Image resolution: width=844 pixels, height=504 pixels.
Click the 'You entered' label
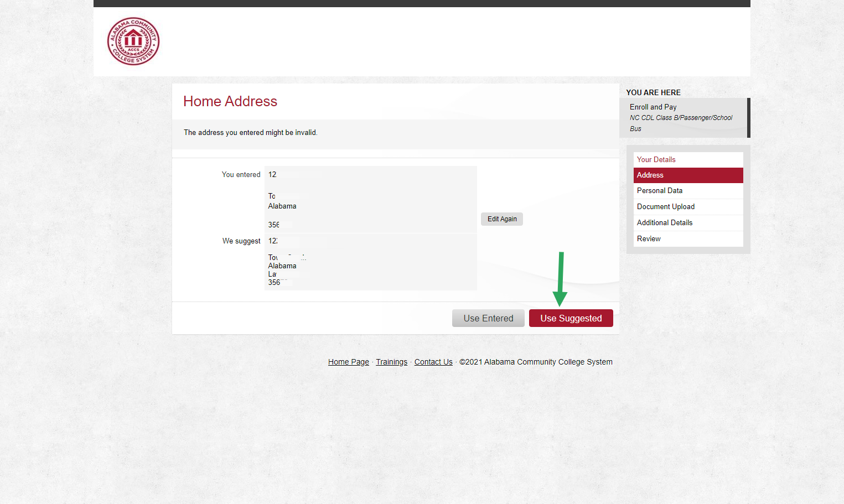click(x=241, y=174)
